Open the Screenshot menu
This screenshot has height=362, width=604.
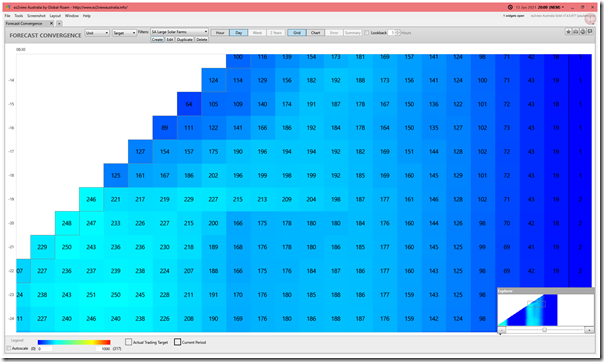click(x=36, y=16)
